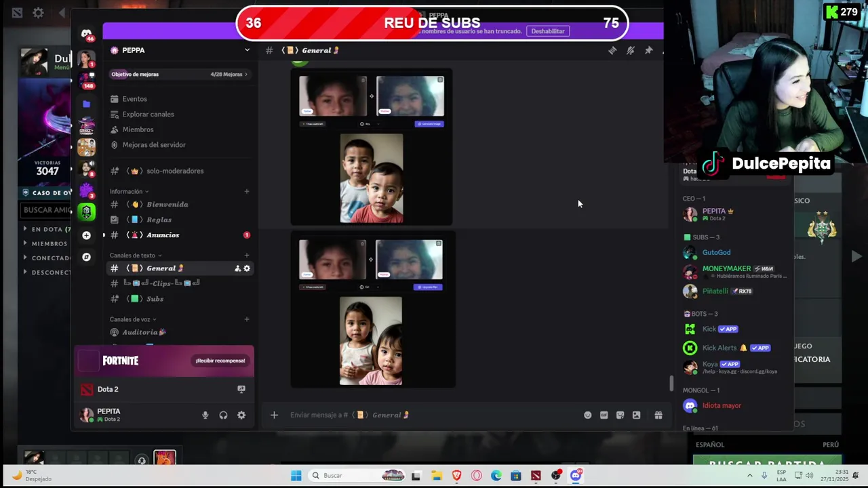
Task: Add a server with plus icon
Action: coord(86,235)
